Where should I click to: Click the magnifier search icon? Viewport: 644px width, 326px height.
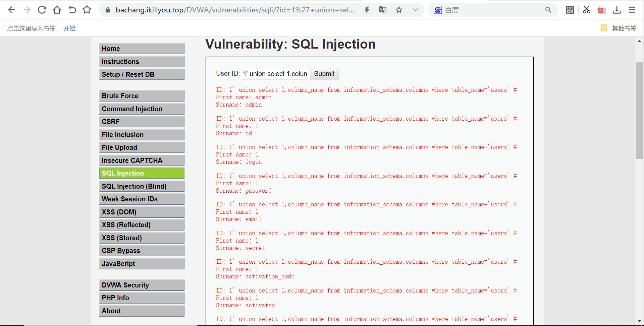click(x=548, y=10)
